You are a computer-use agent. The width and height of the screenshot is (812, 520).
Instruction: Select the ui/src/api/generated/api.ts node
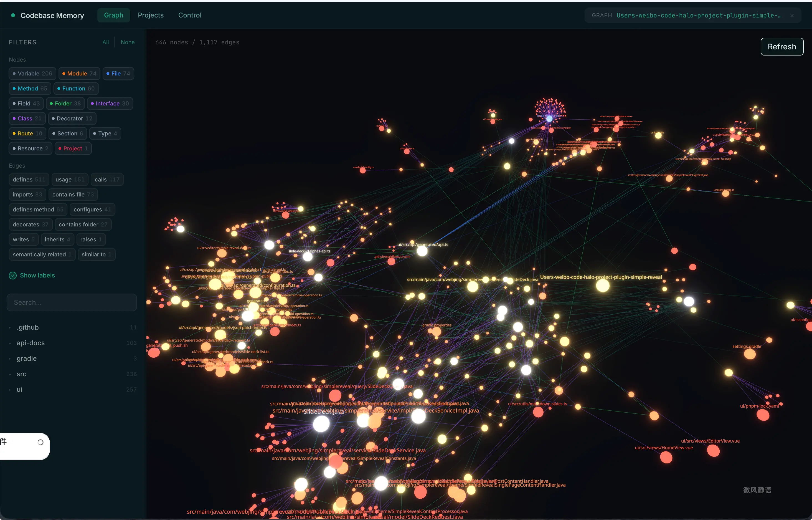[422, 251]
